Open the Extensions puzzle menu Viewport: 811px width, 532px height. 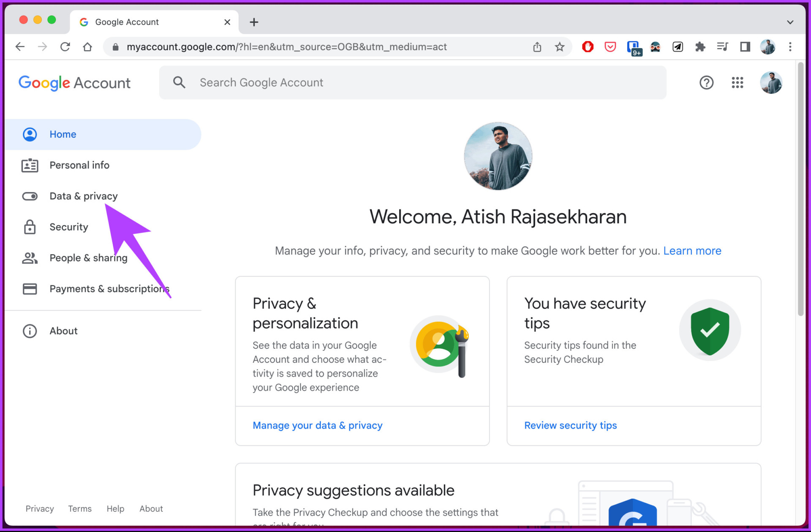(x=700, y=47)
